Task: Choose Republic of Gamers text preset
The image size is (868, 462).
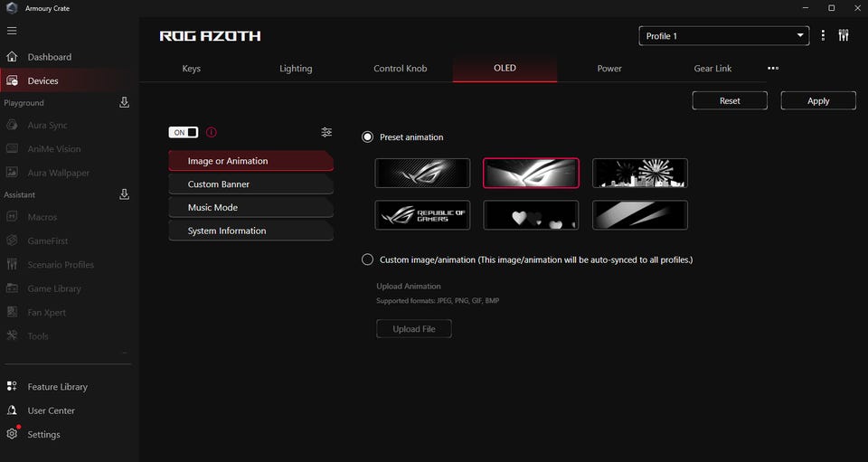Action: [x=422, y=215]
